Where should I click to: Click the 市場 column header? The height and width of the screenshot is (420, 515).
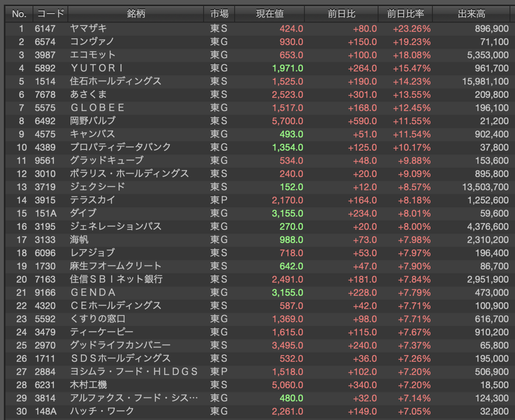tap(219, 14)
